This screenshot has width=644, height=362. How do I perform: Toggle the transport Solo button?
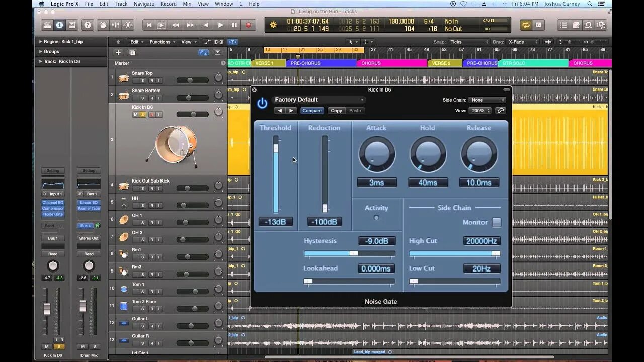coord(538,25)
